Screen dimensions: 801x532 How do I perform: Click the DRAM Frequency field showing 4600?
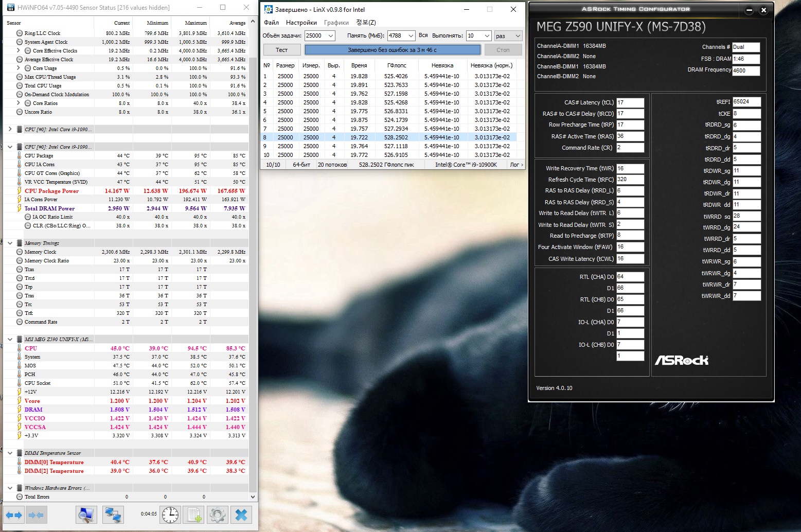coord(746,71)
